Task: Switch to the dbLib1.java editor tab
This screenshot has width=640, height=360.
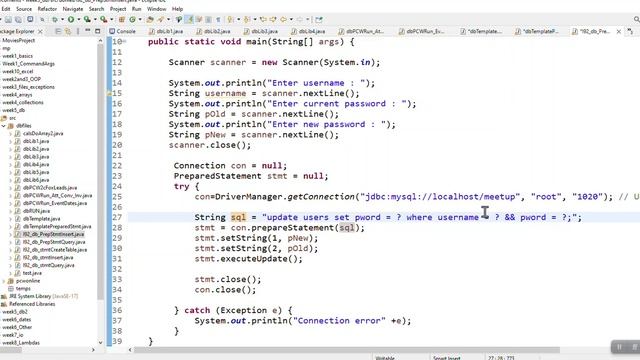Action: click(x=166, y=31)
